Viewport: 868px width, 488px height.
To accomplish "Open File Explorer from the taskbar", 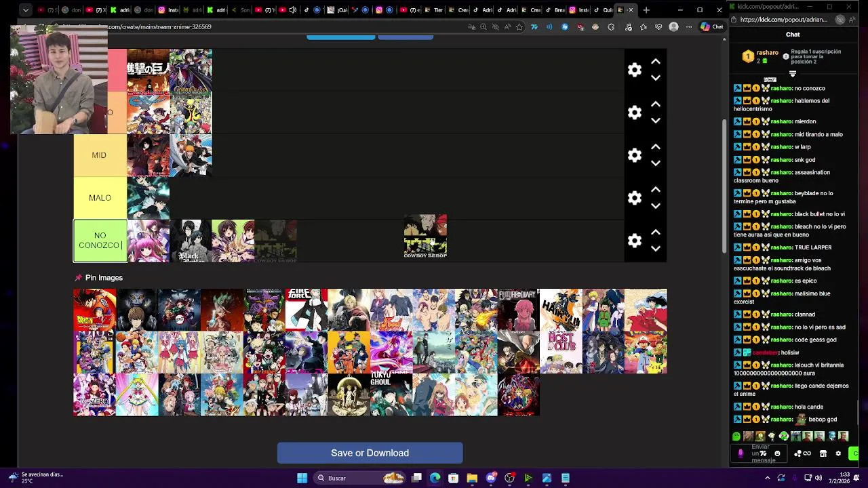I will tap(472, 478).
